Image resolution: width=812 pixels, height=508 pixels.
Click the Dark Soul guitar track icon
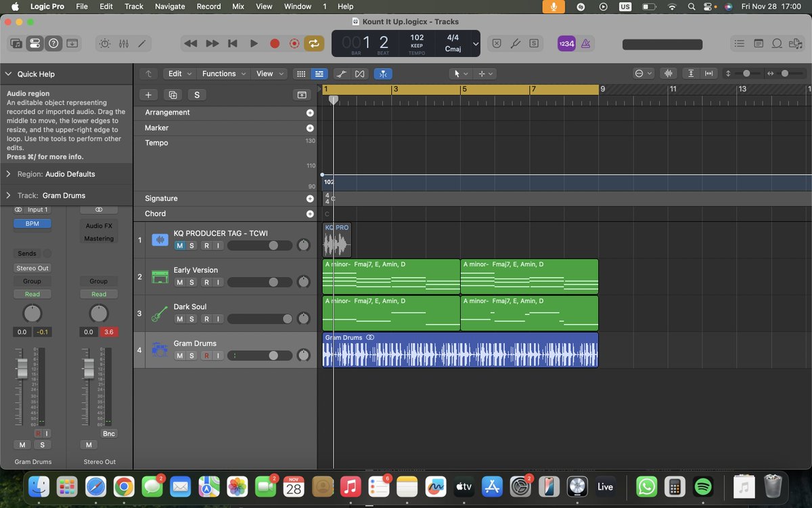pyautogui.click(x=160, y=314)
